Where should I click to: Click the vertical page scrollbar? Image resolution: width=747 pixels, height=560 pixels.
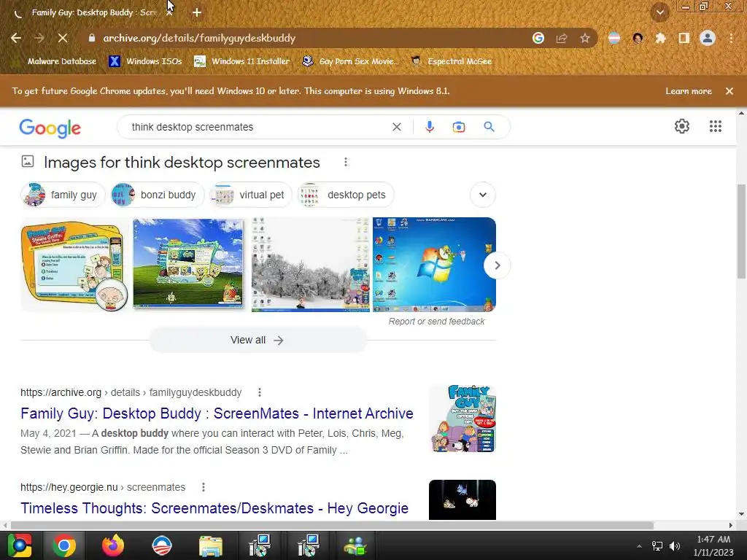pos(741,231)
